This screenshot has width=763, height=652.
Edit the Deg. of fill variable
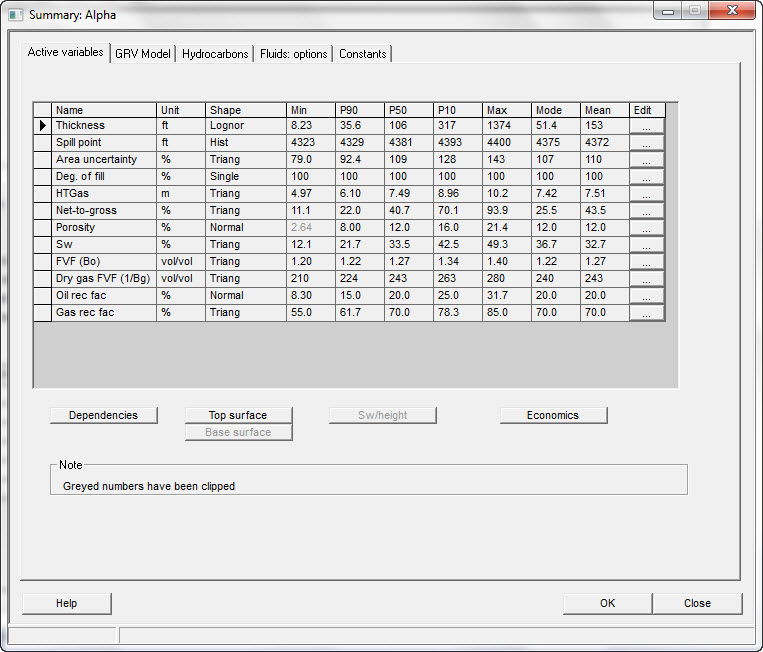pyautogui.click(x=647, y=177)
